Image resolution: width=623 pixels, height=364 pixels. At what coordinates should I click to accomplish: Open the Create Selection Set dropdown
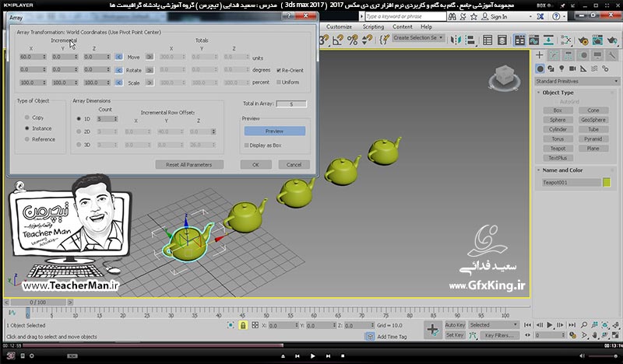(x=417, y=37)
